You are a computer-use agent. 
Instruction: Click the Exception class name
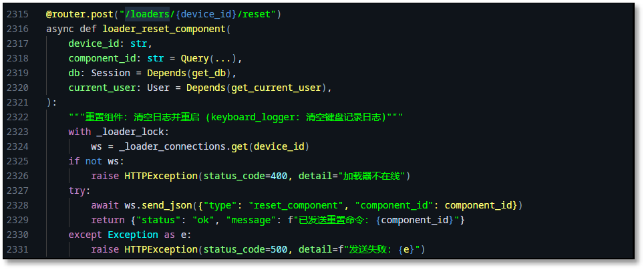pos(133,235)
